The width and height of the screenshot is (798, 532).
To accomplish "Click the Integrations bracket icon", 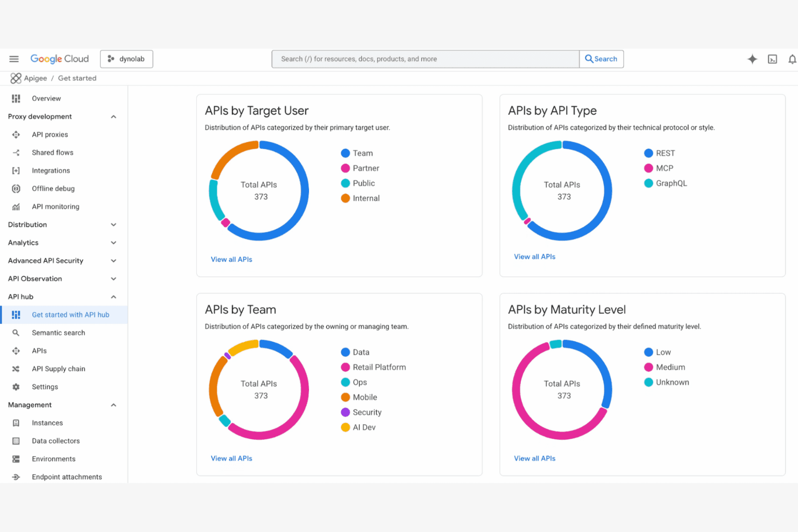I will click(16, 171).
